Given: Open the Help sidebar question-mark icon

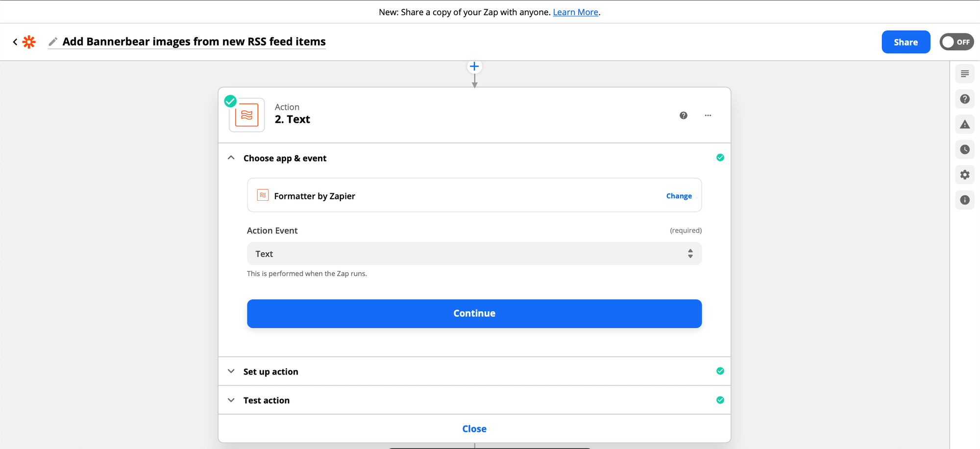Looking at the screenshot, I should pyautogui.click(x=965, y=99).
